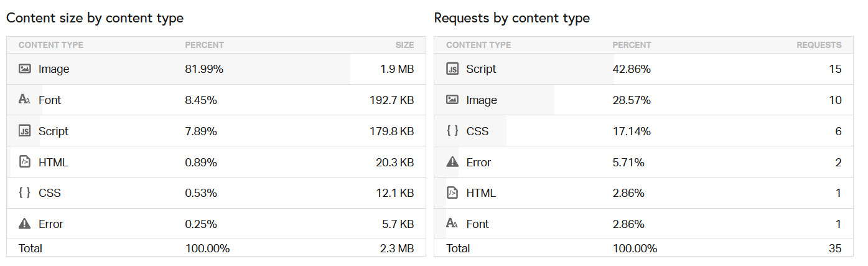Click the HTML icon in content size table
868x266 pixels.
tap(25, 162)
